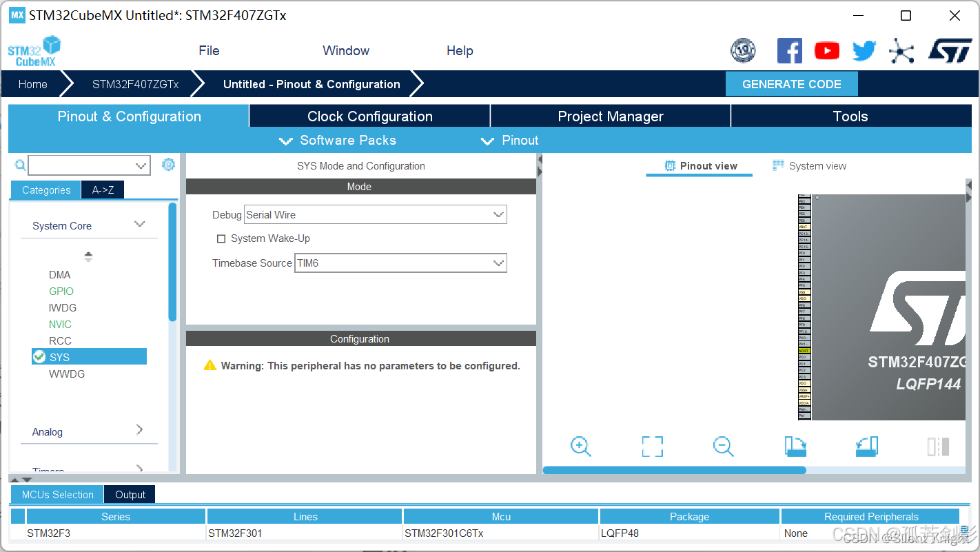Open the MCUs Selection tab
The height and width of the screenshot is (552, 980).
(57, 494)
